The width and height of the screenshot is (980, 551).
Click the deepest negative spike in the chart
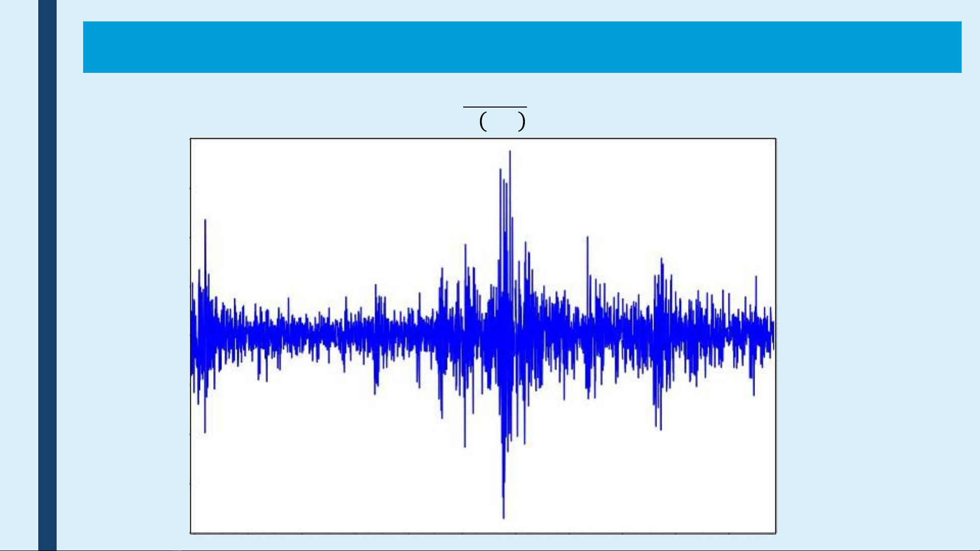point(504,512)
